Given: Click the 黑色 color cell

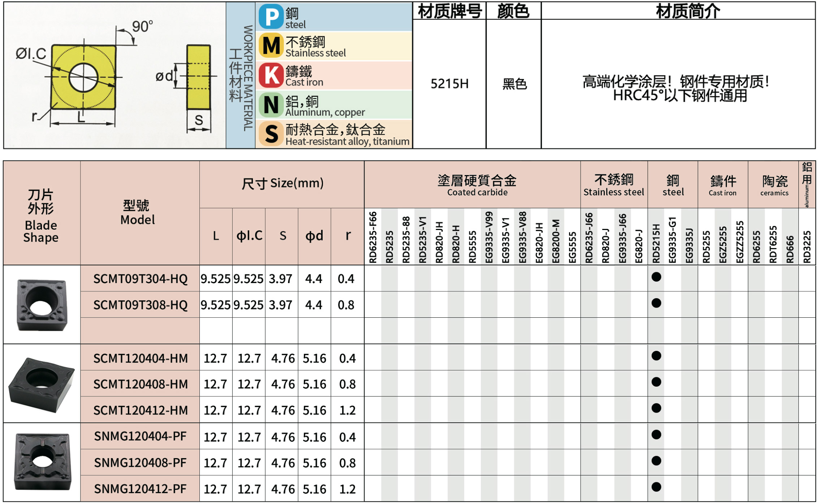Looking at the screenshot, I should [514, 84].
